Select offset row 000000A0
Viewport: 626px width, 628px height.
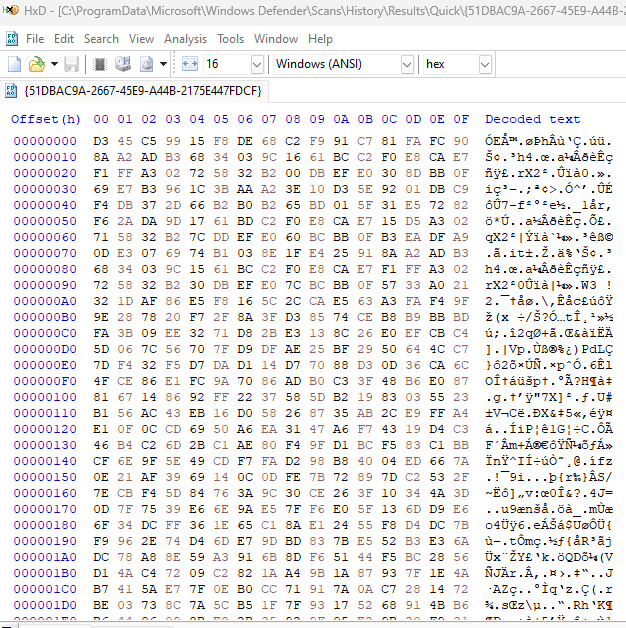point(45,301)
